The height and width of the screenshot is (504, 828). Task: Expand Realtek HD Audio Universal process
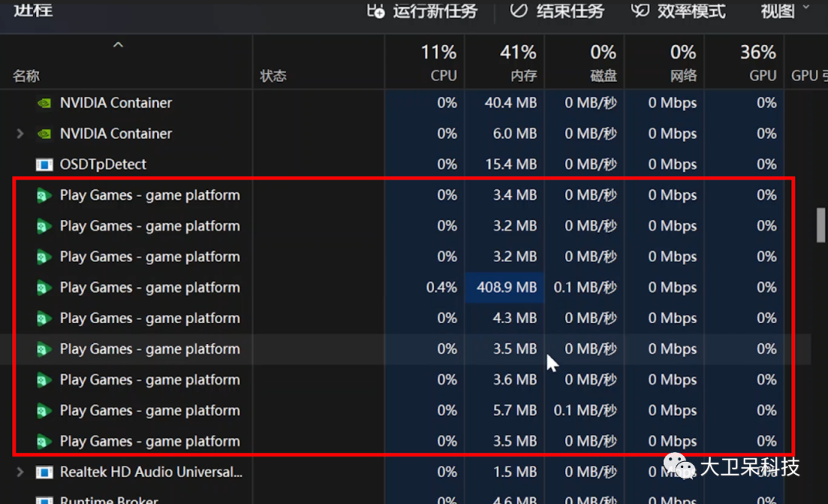(x=20, y=472)
